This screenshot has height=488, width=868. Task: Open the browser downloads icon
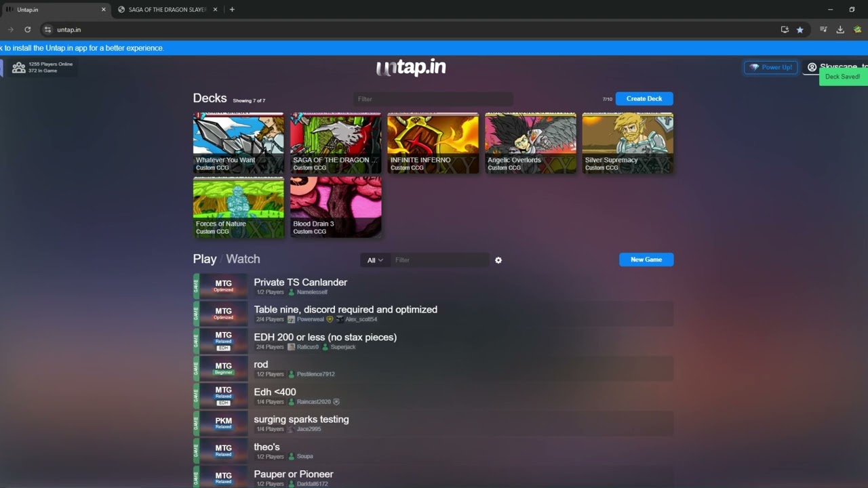[840, 30]
